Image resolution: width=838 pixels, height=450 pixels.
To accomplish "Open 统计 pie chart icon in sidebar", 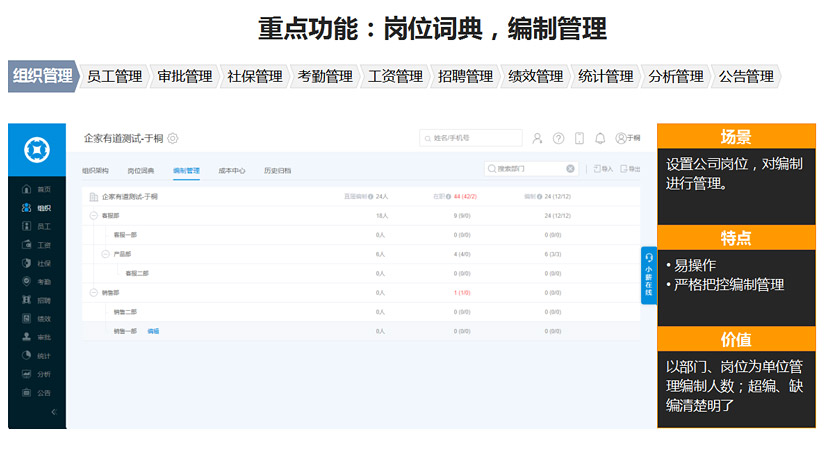I will coord(26,355).
